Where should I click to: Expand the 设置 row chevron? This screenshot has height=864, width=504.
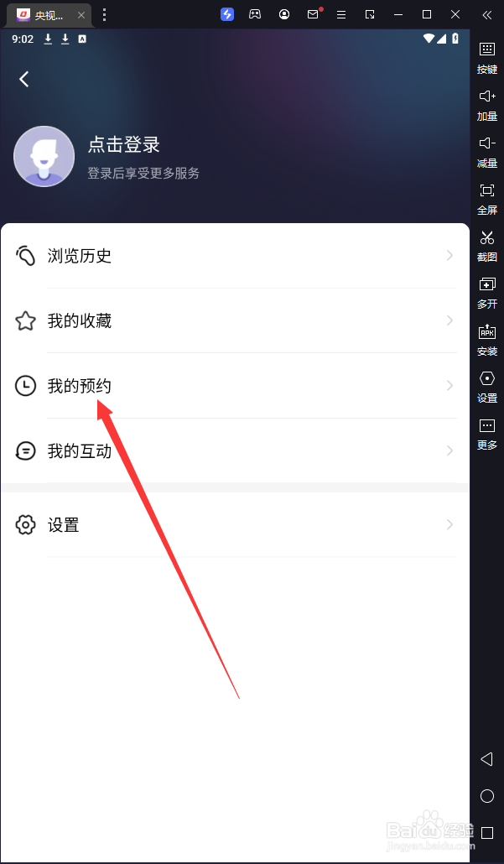coord(450,524)
